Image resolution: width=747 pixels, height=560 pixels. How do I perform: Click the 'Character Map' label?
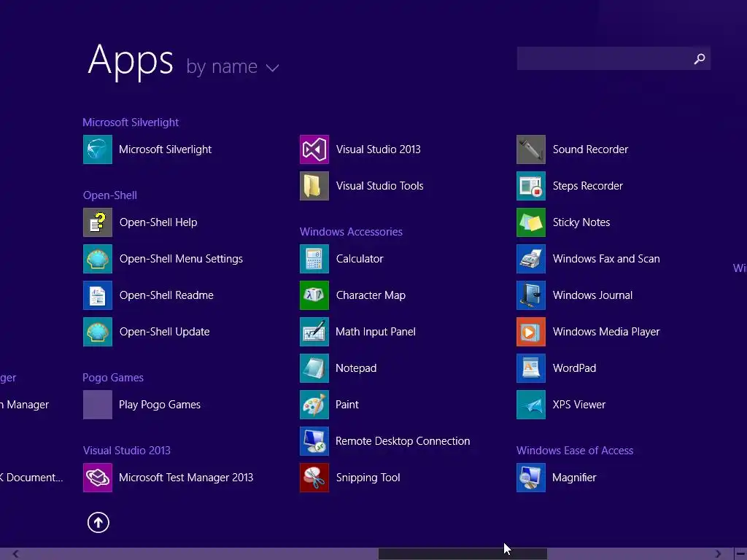click(x=371, y=295)
